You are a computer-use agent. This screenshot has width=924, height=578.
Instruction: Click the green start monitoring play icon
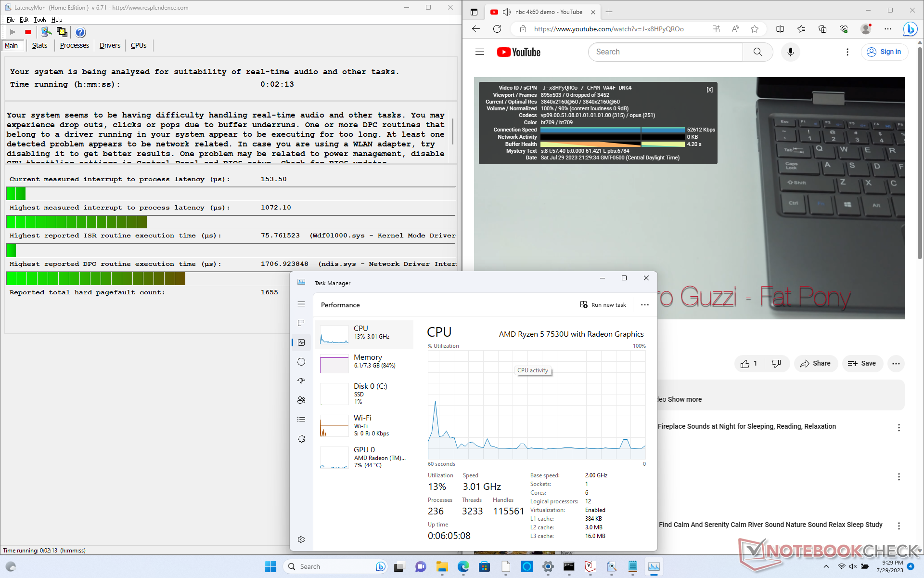click(13, 32)
